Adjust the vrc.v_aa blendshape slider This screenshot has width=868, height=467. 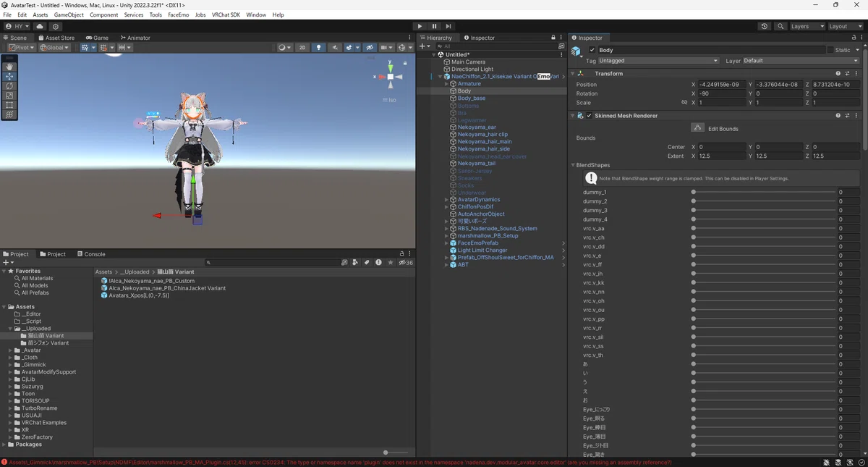764,229
